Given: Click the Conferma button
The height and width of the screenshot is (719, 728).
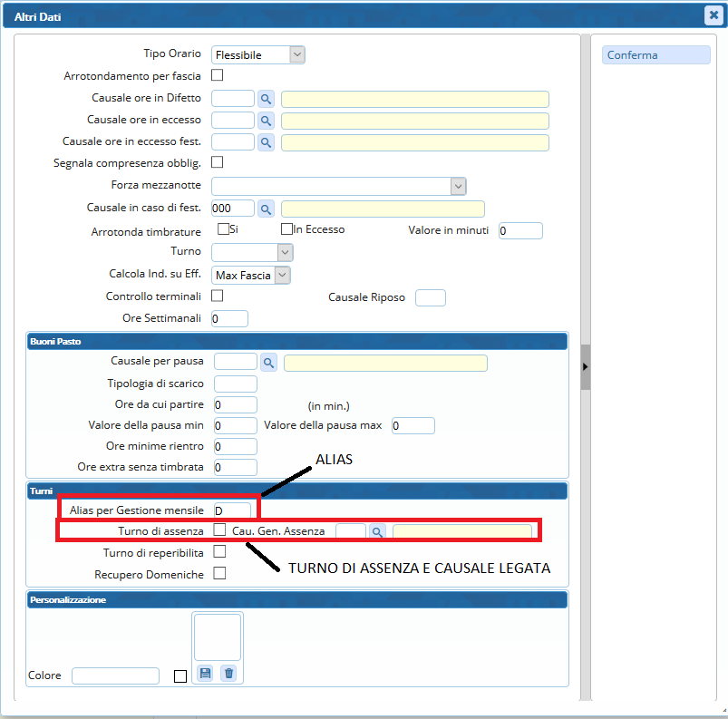Looking at the screenshot, I should tap(655, 55).
